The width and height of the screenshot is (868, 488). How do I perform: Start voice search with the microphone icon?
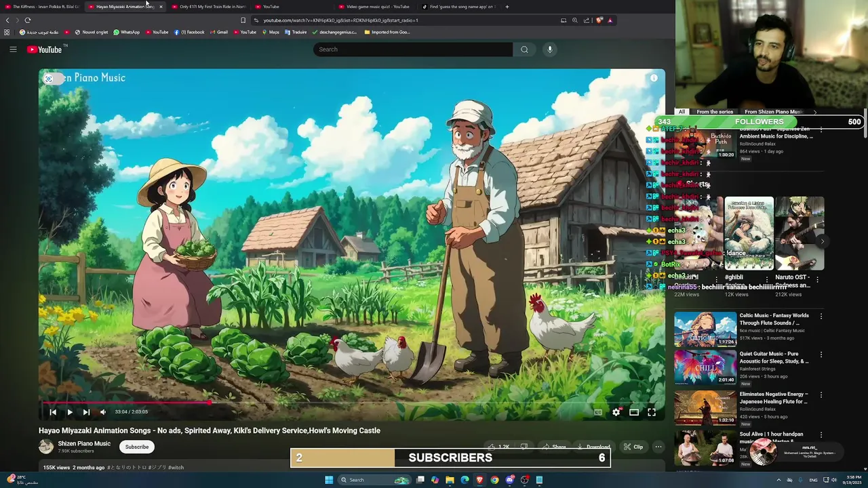[550, 49]
